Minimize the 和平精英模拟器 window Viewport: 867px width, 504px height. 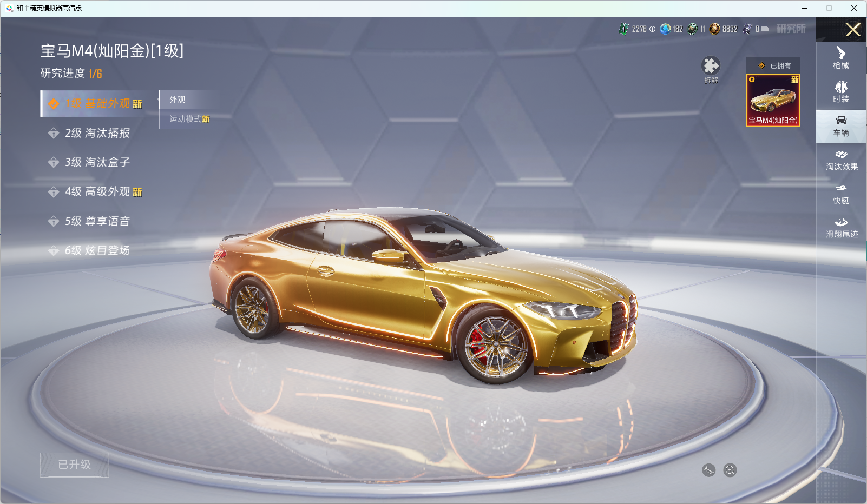tap(805, 8)
